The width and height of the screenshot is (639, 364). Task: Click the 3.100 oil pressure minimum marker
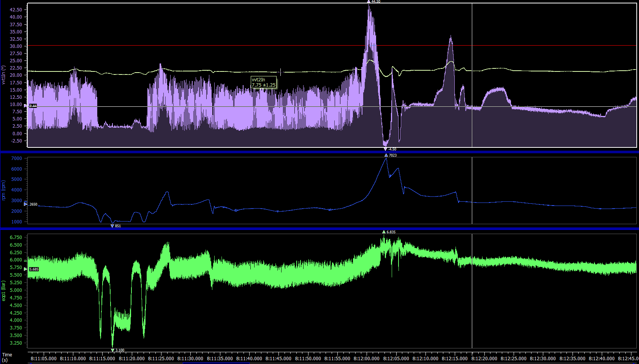click(112, 350)
